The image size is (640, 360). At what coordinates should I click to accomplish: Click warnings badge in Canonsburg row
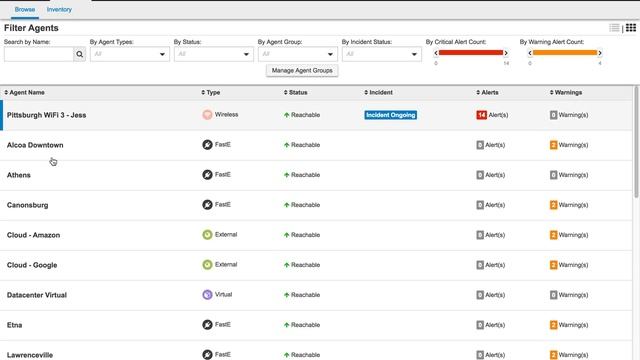553,205
